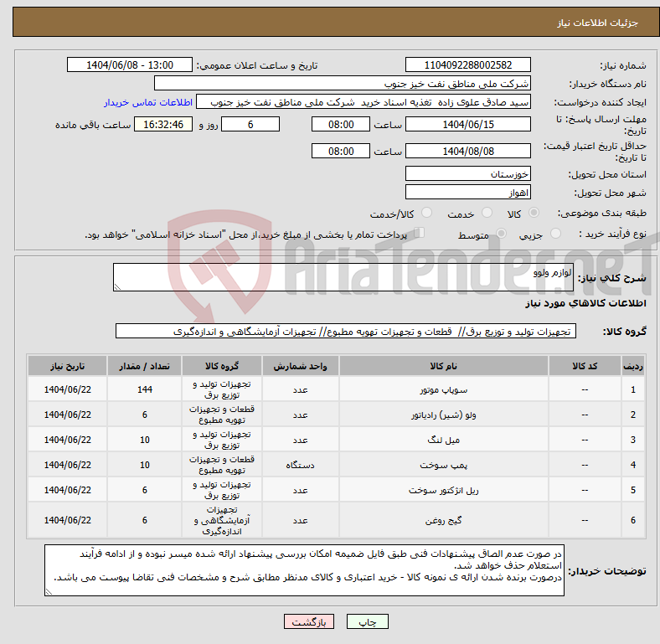Select the row item ریل انژکتور سوخت
This screenshot has width=660, height=644.
coord(443,491)
